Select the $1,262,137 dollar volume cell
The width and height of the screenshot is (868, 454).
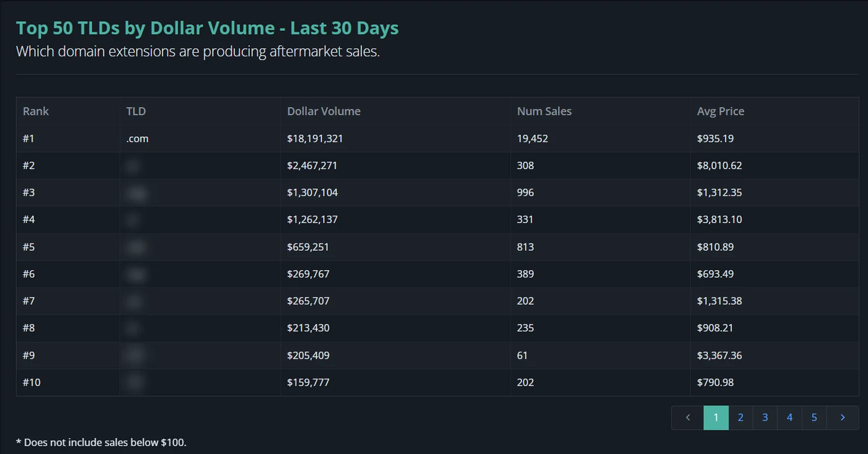click(x=396, y=220)
